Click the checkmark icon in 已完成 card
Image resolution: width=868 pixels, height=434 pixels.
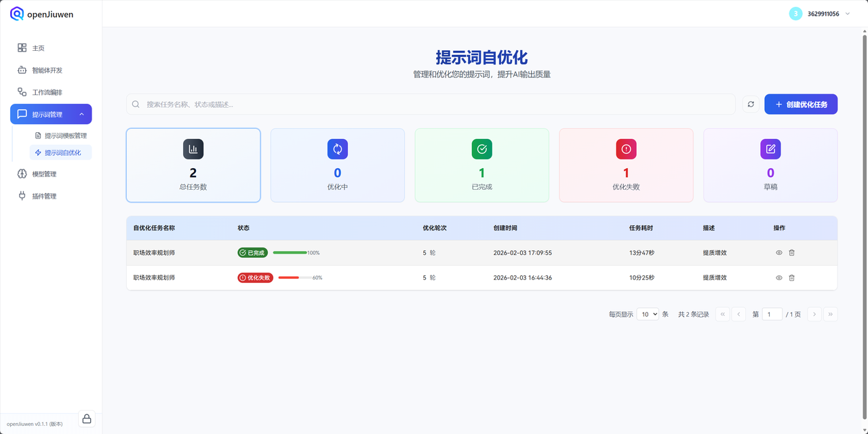pyautogui.click(x=482, y=149)
